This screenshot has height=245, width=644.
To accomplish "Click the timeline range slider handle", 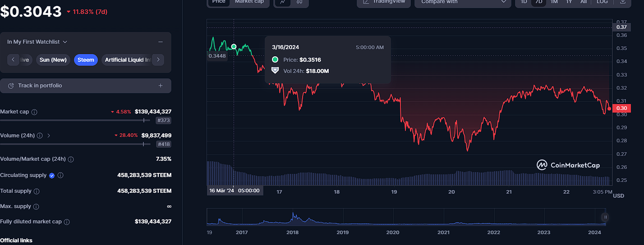I will 606,217.
